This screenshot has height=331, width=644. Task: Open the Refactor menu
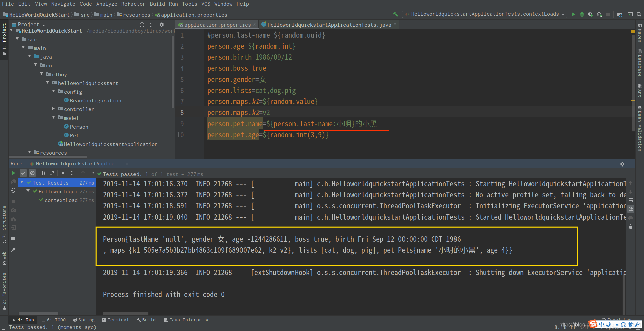(133, 4)
